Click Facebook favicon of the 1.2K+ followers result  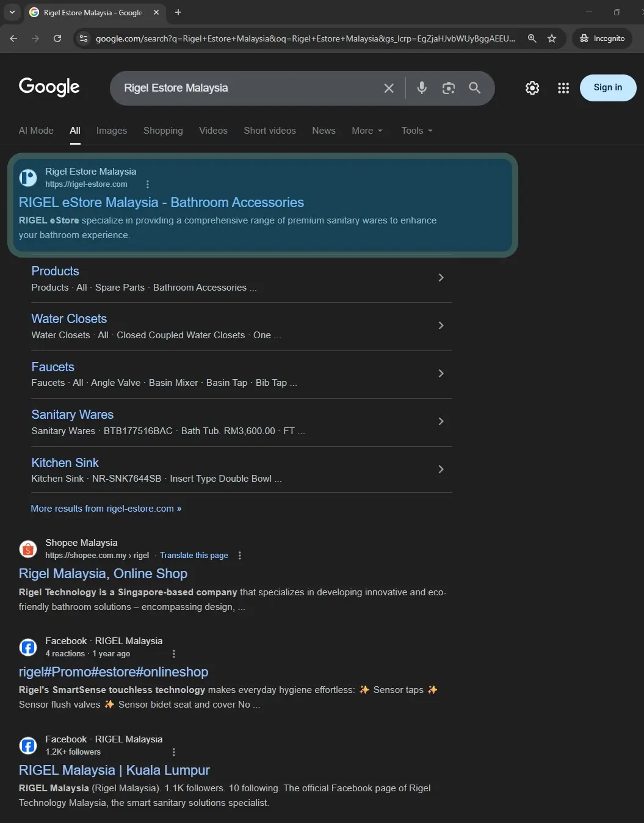point(28,745)
